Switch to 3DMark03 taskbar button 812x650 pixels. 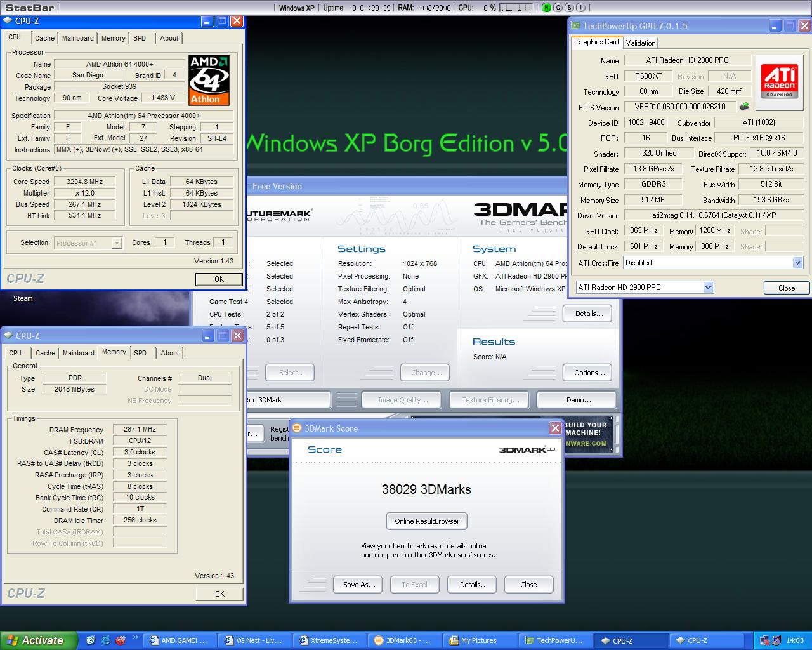coord(405,640)
